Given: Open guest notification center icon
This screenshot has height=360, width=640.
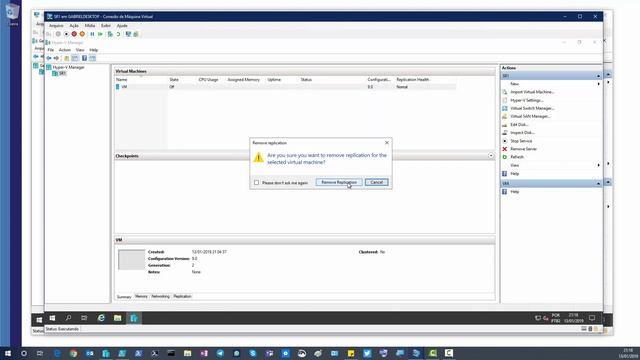Looking at the screenshot, I should [592, 318].
